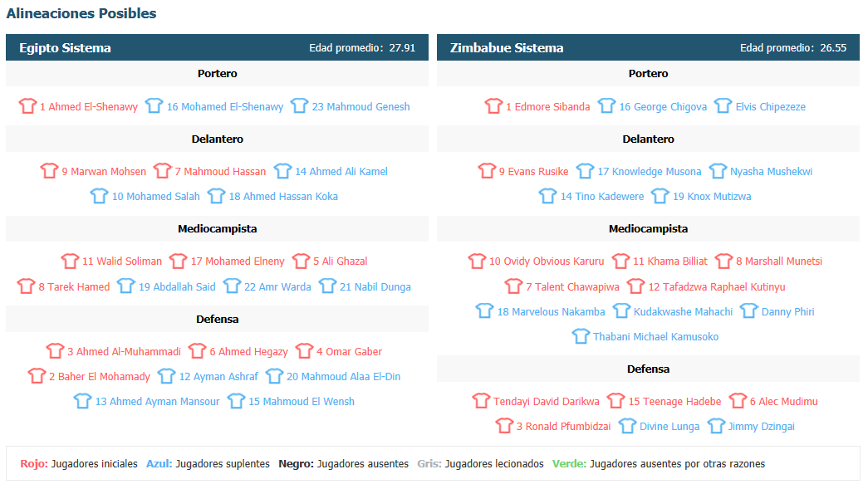Click the blue jersey icon next to Elvis Chipezeze
This screenshot has height=484, width=868.
point(723,105)
